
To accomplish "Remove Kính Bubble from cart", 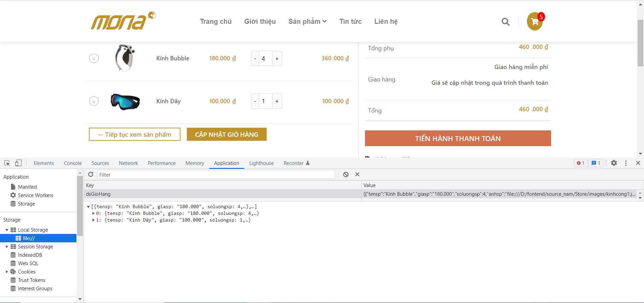I will pos(94,59).
